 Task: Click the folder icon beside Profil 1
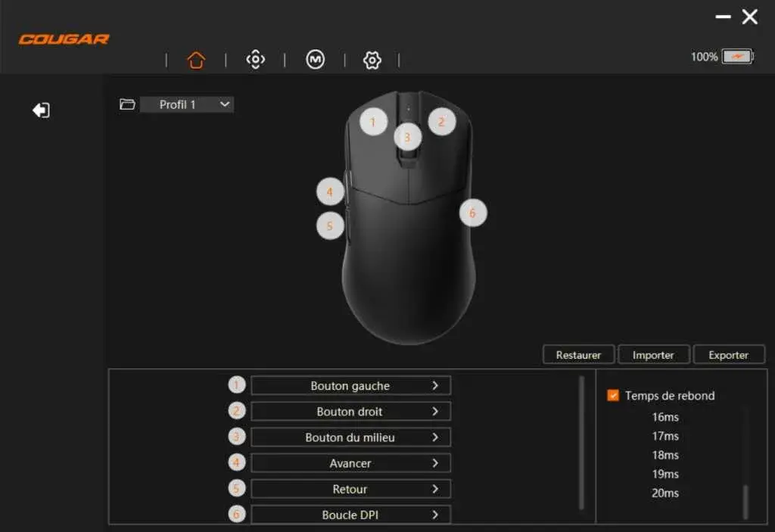point(127,104)
